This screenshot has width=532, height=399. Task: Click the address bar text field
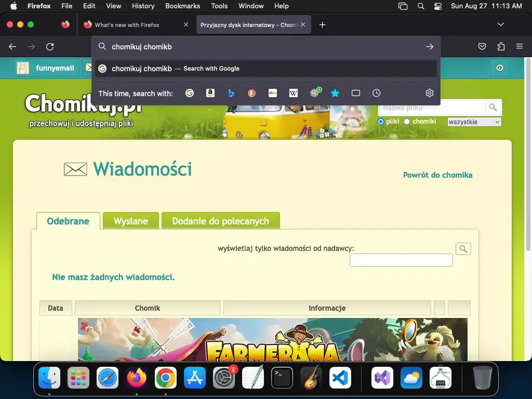click(x=267, y=46)
